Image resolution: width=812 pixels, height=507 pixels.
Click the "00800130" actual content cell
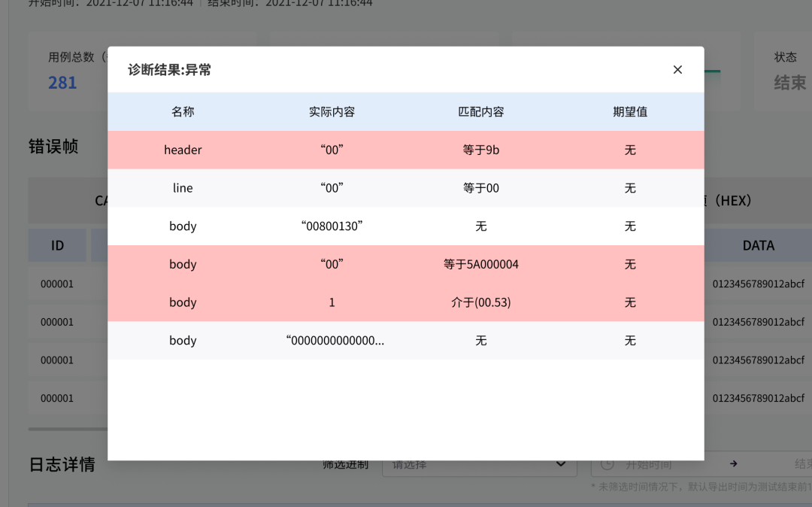332,226
